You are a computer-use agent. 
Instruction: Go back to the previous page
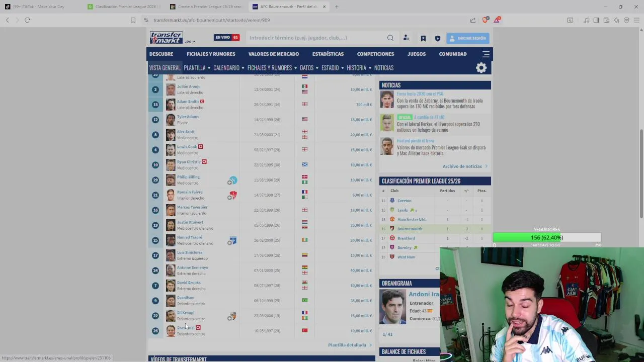pyautogui.click(x=8, y=20)
